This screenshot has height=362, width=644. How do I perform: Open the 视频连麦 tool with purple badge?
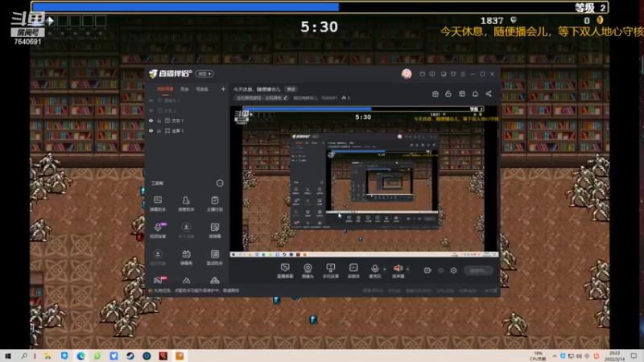158,230
